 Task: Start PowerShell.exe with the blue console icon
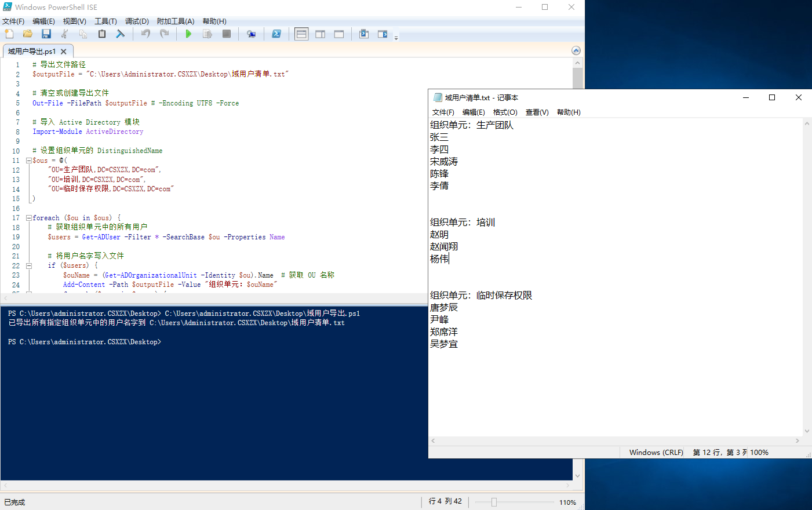click(x=276, y=34)
